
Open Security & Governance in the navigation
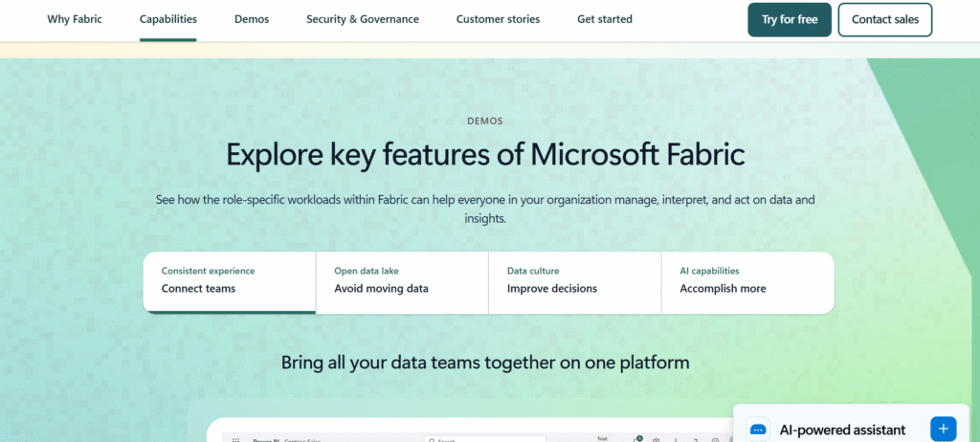[363, 19]
